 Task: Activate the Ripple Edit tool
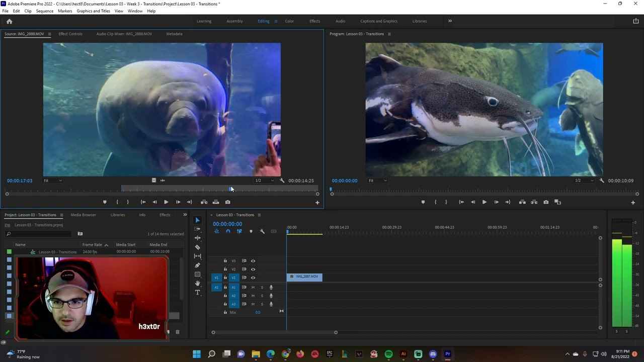tap(197, 238)
